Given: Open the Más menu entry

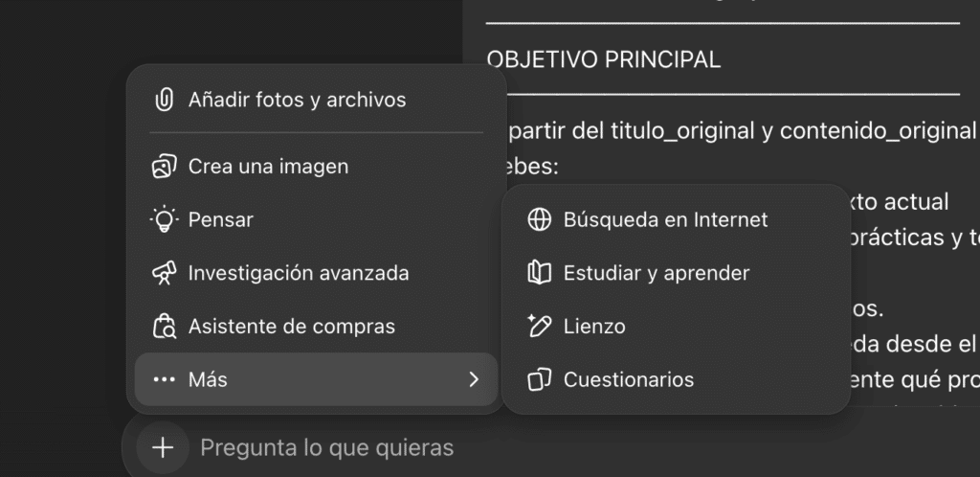Looking at the screenshot, I should [x=316, y=379].
